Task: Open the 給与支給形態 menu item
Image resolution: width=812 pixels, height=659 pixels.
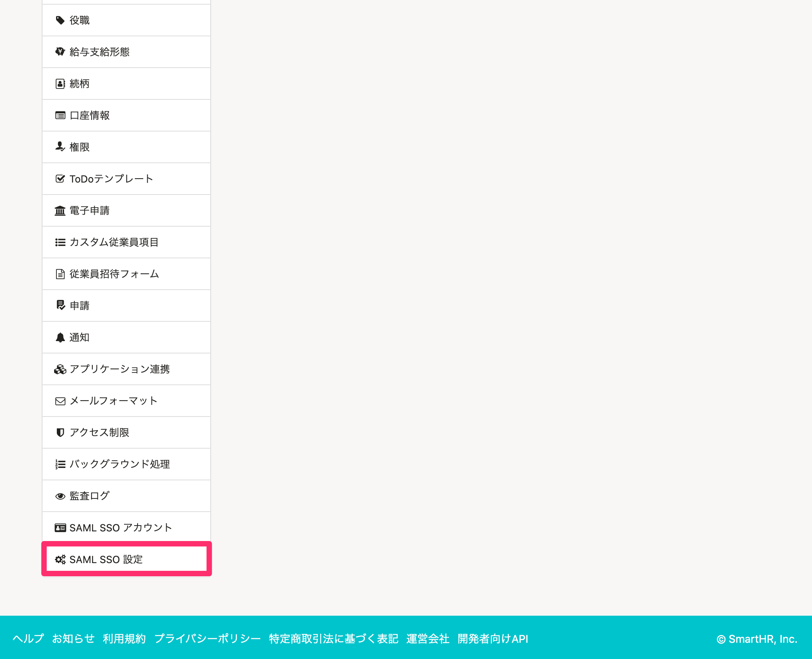Action: point(126,52)
